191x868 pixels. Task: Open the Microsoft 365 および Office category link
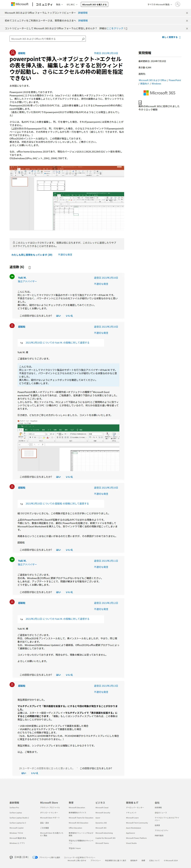point(152,80)
